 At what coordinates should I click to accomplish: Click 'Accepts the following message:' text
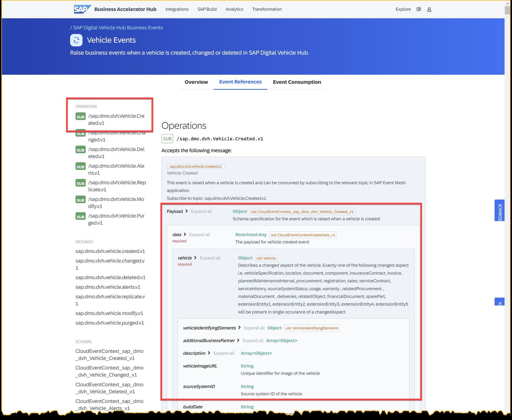(197, 150)
